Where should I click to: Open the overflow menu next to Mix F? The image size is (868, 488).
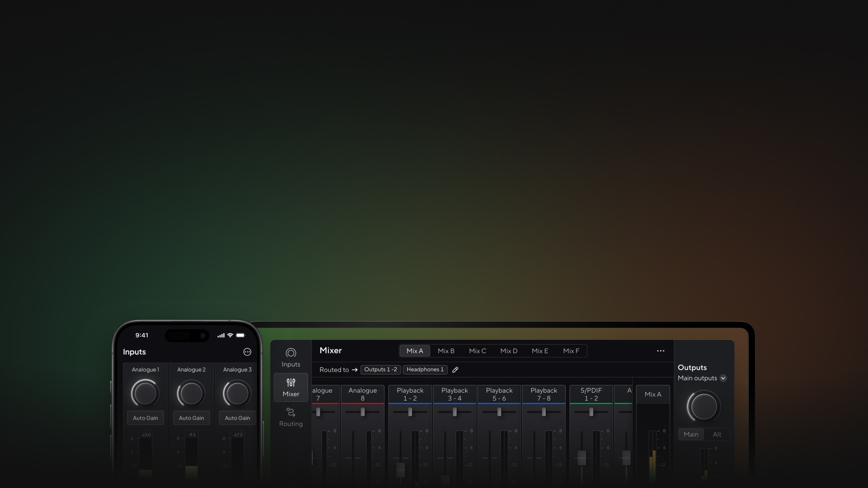click(x=660, y=351)
